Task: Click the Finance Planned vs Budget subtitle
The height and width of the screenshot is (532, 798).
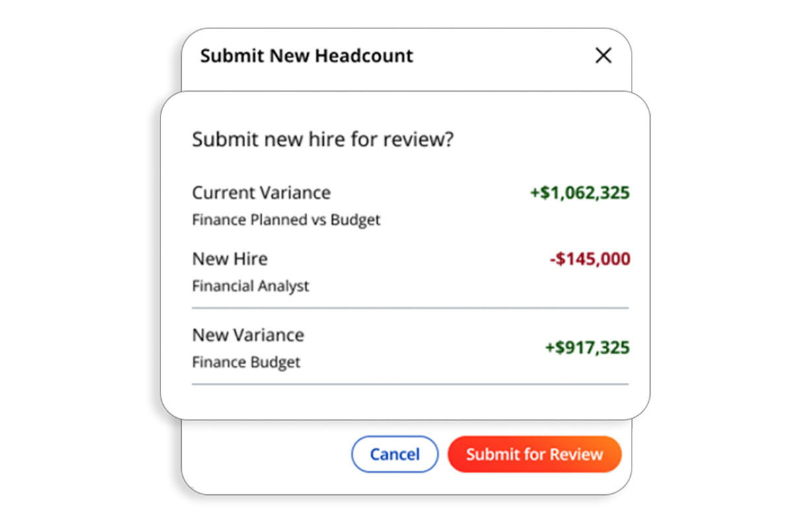Action: point(286,220)
